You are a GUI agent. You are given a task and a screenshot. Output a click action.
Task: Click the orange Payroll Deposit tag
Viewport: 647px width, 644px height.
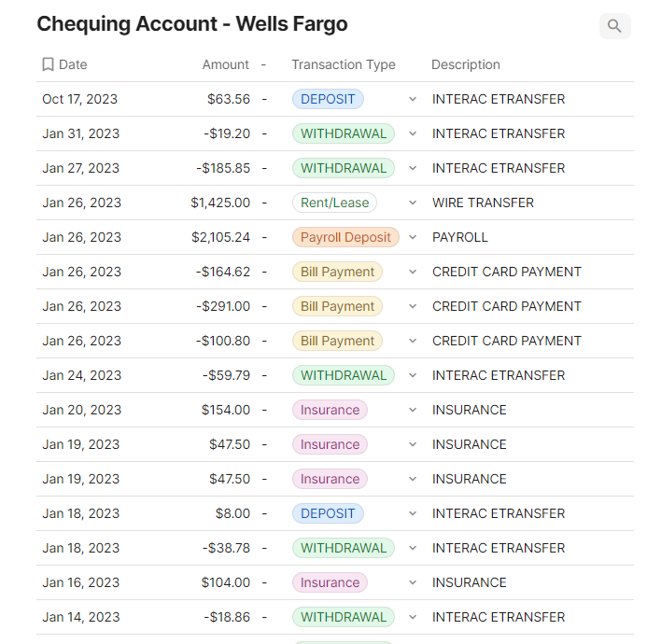(345, 237)
